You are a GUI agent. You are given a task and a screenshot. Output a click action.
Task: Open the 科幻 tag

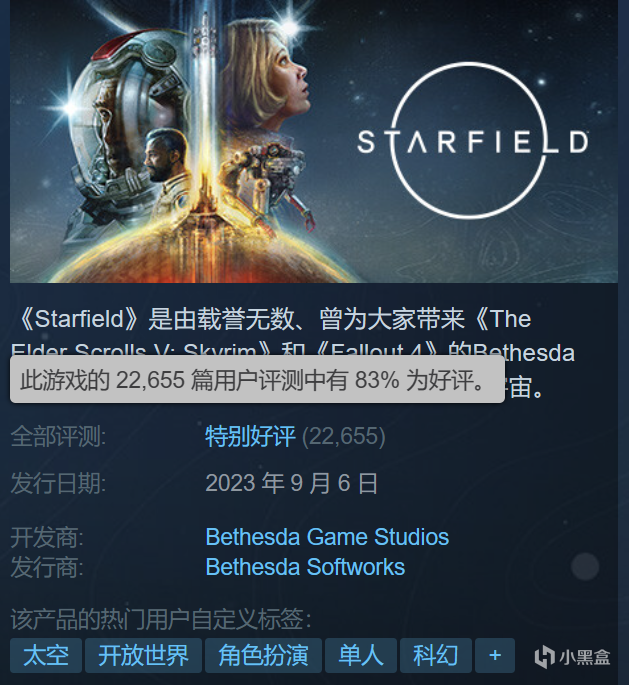click(435, 655)
